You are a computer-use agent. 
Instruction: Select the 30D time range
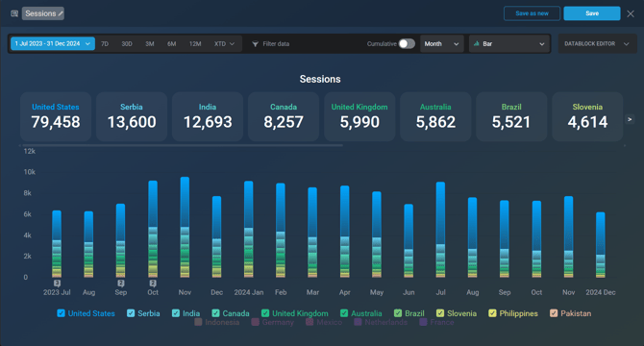tap(127, 44)
